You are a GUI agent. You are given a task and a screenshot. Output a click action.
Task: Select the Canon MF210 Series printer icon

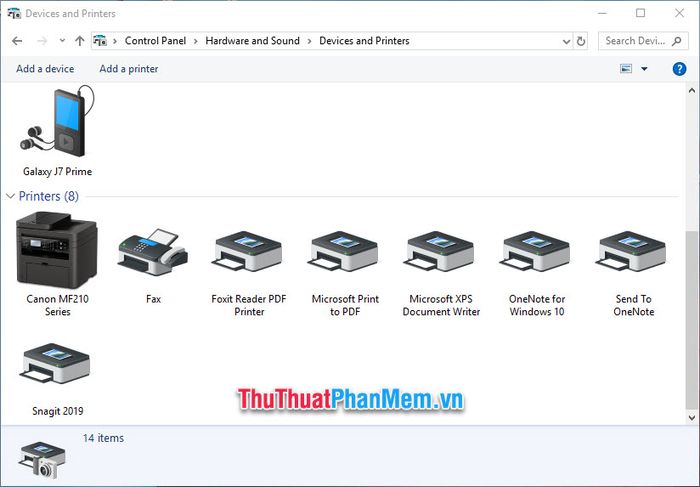[x=57, y=248]
